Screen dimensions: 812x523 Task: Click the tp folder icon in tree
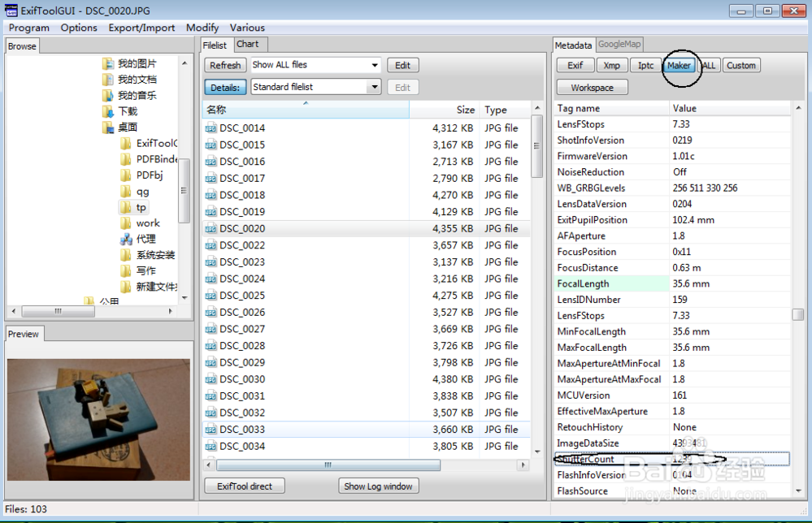click(x=125, y=208)
